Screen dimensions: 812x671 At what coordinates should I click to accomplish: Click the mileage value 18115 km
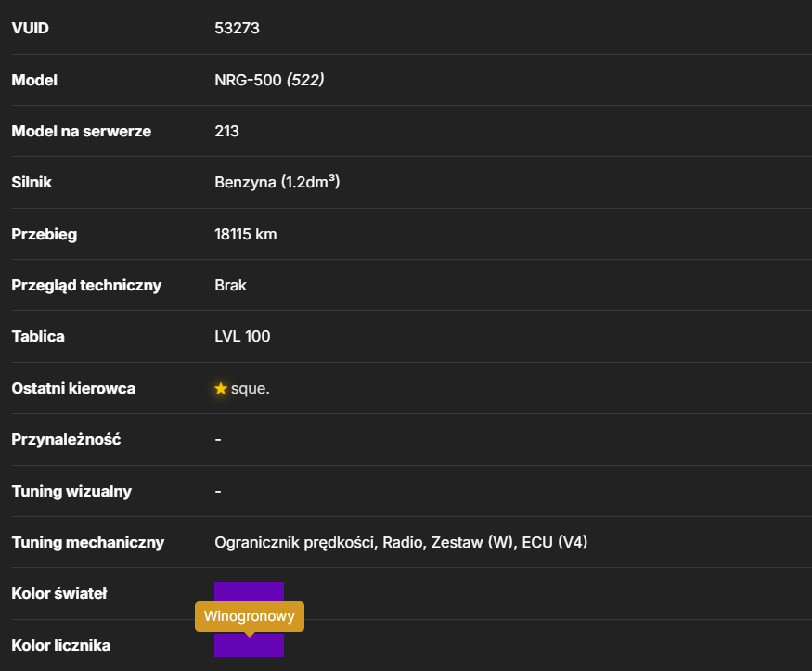246,234
